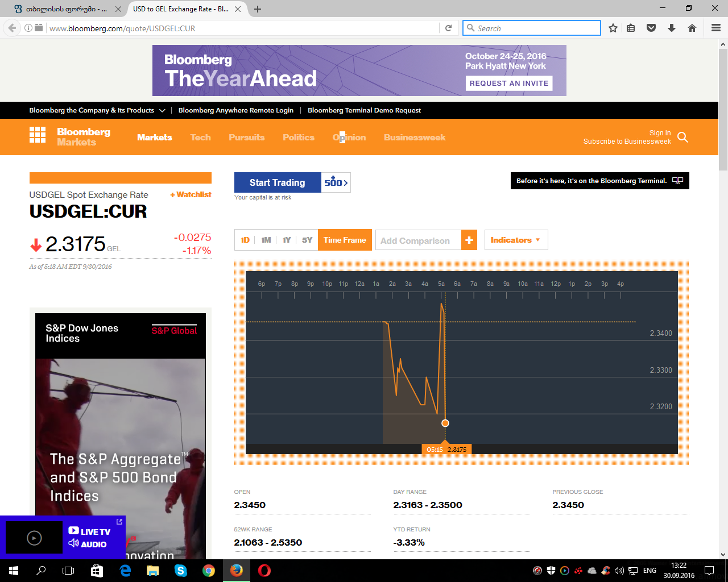This screenshot has height=582, width=728.
Task: Play the Live TV video preview
Action: pos(34,538)
